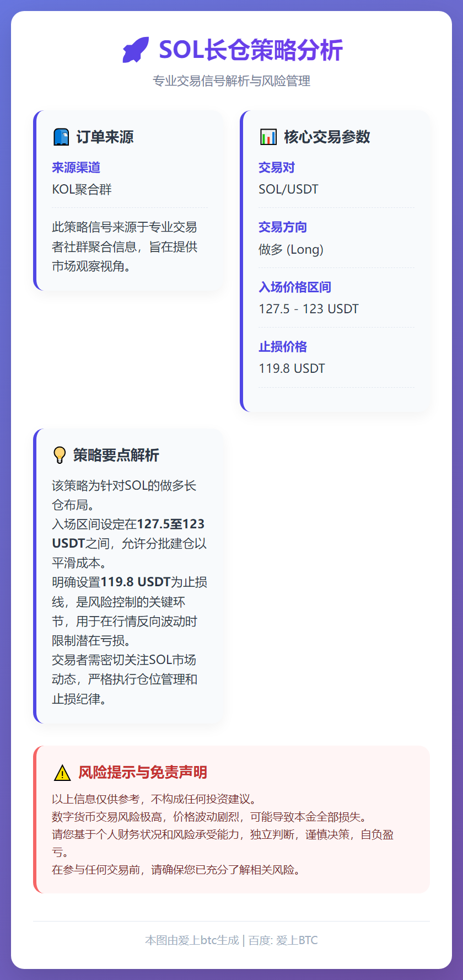Image resolution: width=463 pixels, height=980 pixels.
Task: Select the 做多 (Long) value
Action: [x=291, y=249]
